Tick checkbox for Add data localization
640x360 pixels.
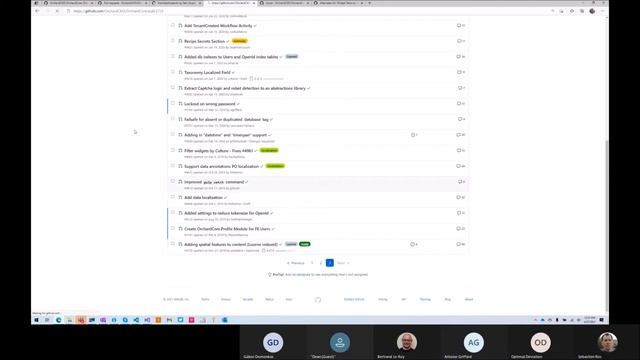tap(173, 197)
